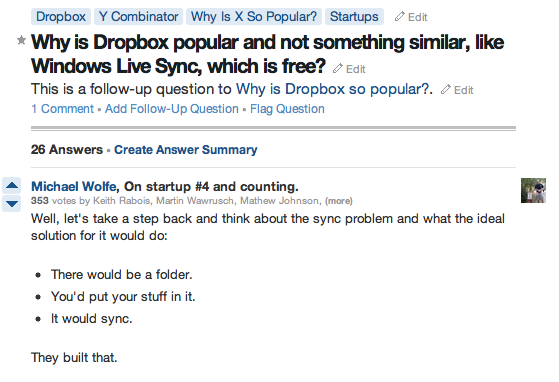Image resolution: width=559 pixels, height=382 pixels.
Task: Flag Question for review
Action: 287,109
